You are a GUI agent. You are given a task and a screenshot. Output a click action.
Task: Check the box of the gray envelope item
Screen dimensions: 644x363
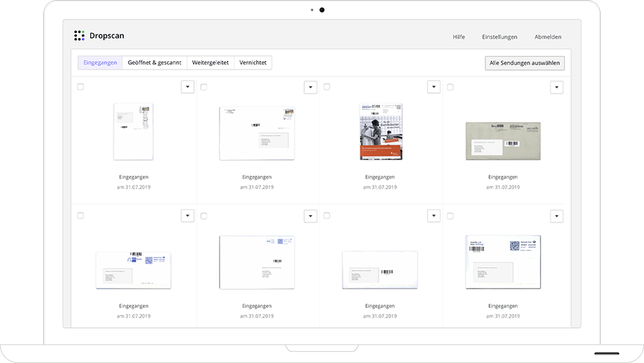450,87
